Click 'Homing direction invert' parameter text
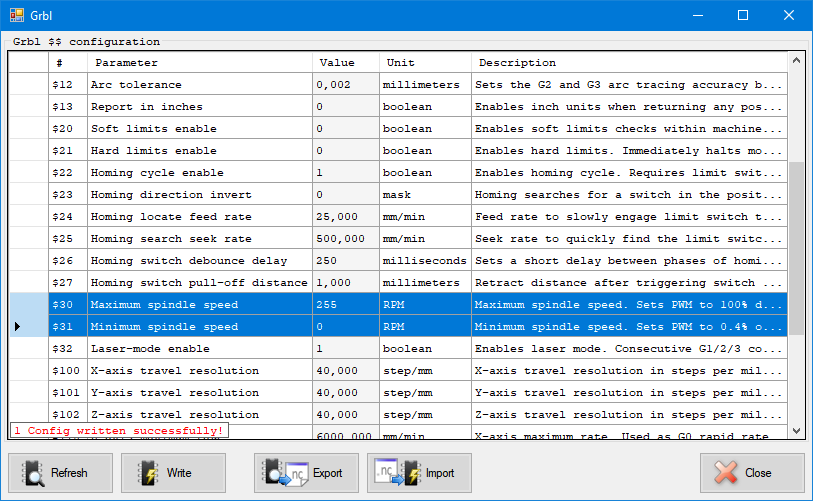Viewport: 813px width, 501px height. click(x=171, y=194)
